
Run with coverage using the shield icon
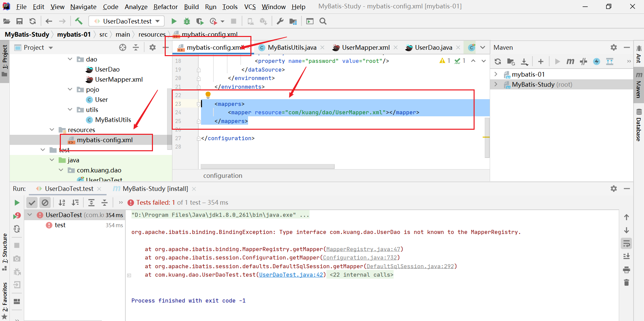click(200, 21)
